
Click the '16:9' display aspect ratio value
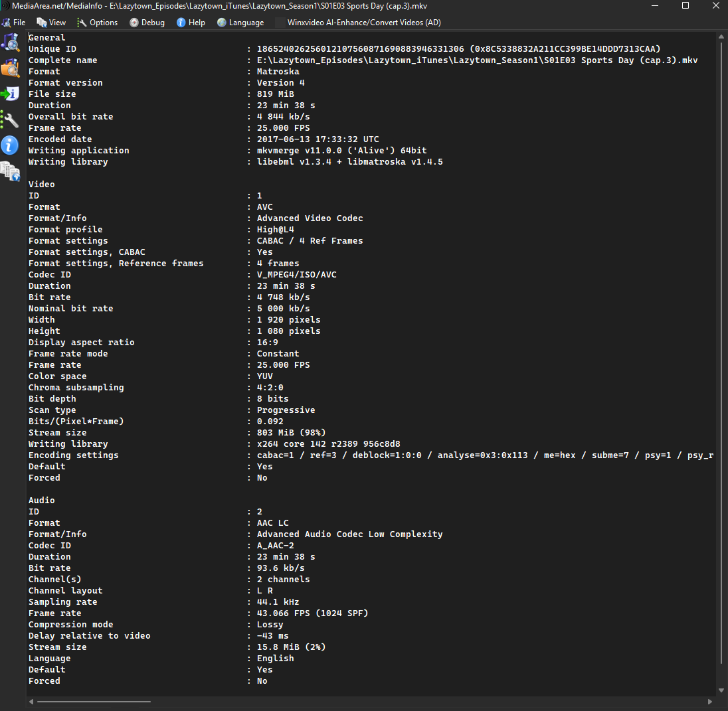pos(268,343)
